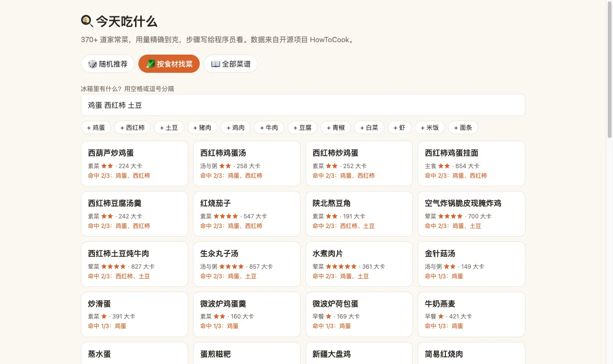Add 米饭 ingredient chip
The height and width of the screenshot is (364, 613).
click(430, 127)
